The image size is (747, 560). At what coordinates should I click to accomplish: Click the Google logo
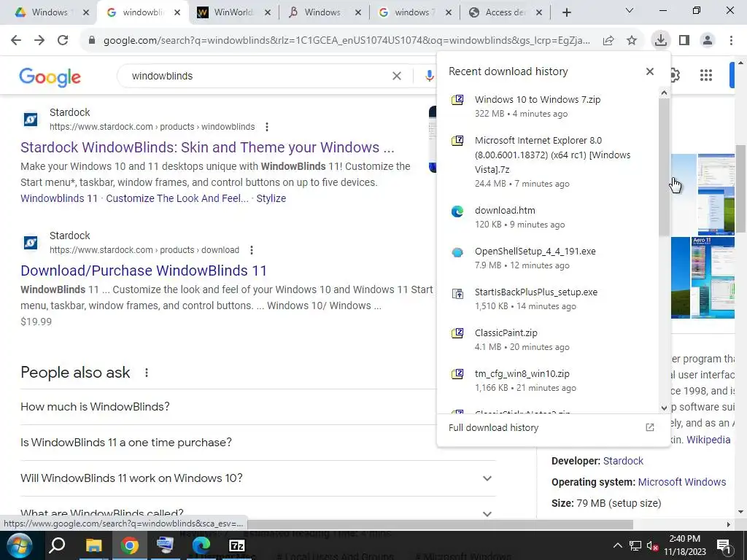click(50, 77)
